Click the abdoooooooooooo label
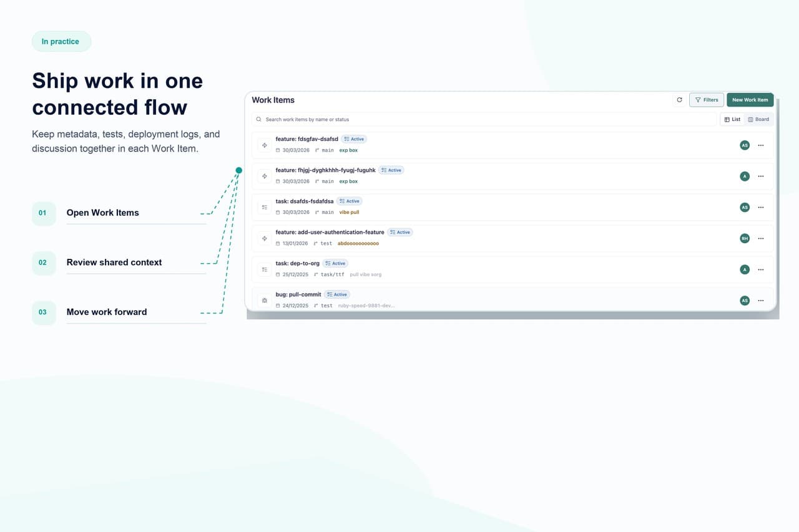799x532 pixels. pyautogui.click(x=358, y=243)
